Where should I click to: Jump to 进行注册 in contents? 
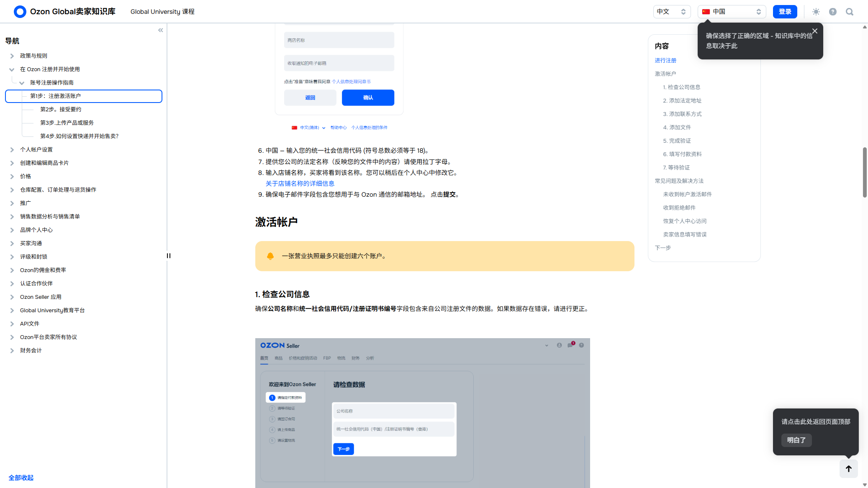(x=665, y=60)
